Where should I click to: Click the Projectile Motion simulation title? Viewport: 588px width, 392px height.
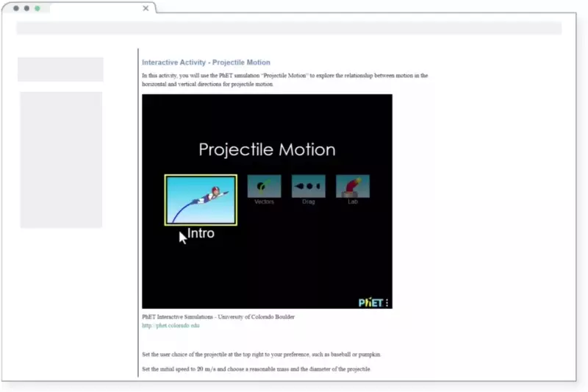click(x=267, y=150)
